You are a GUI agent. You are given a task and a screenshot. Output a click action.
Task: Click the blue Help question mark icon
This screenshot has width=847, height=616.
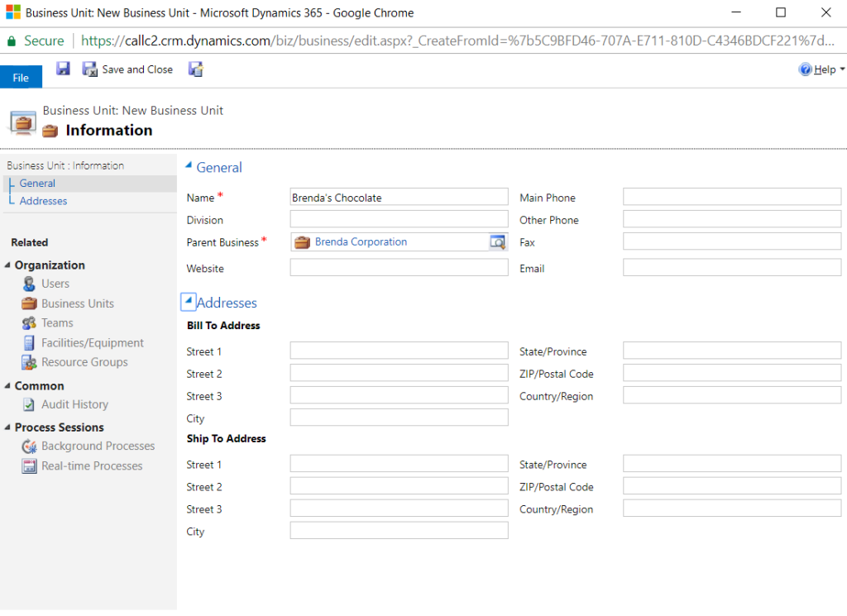[805, 69]
